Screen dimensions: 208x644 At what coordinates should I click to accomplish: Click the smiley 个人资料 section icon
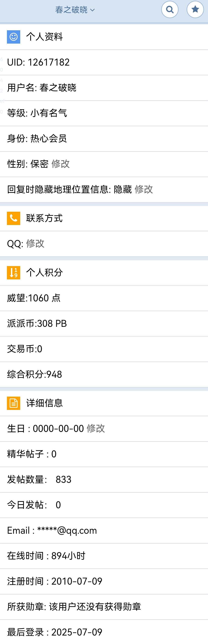click(x=13, y=37)
